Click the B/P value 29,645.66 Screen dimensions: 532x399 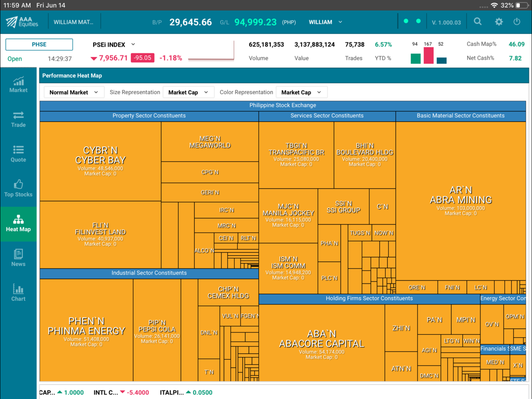click(190, 22)
